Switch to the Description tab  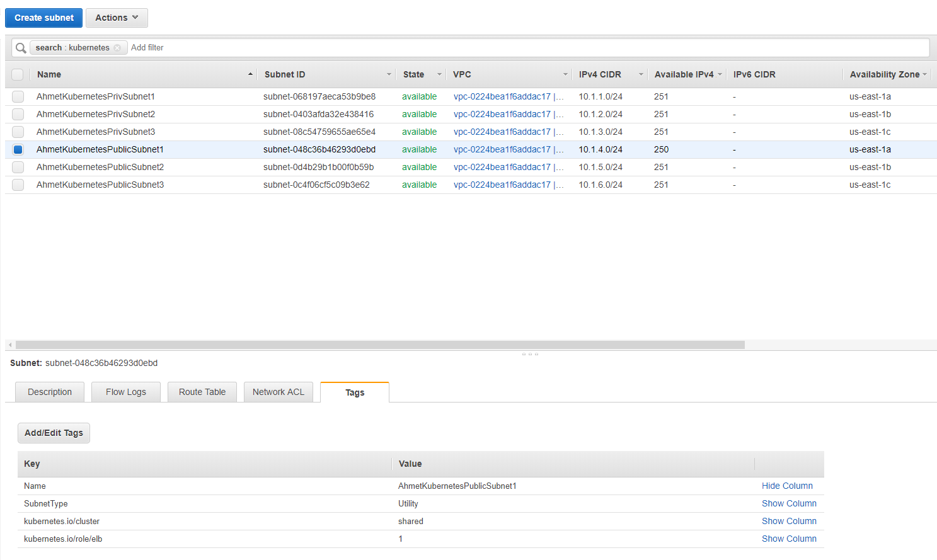(49, 392)
